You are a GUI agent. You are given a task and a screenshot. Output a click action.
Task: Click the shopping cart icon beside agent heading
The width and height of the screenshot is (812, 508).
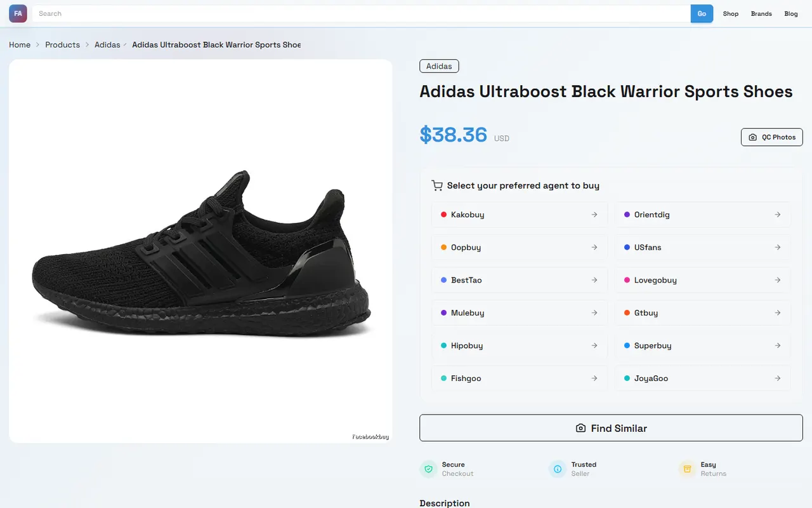(437, 185)
